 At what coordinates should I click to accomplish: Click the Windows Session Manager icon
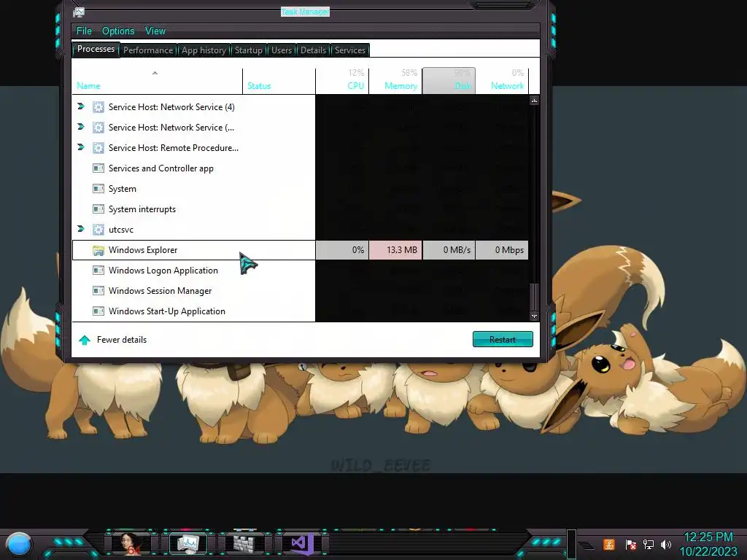(x=98, y=290)
